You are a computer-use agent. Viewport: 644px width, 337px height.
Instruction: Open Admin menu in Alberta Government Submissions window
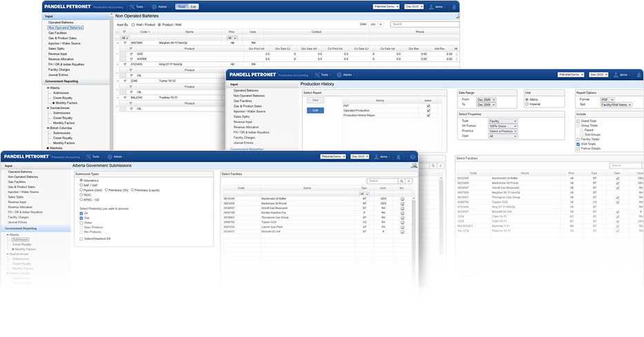116,157
